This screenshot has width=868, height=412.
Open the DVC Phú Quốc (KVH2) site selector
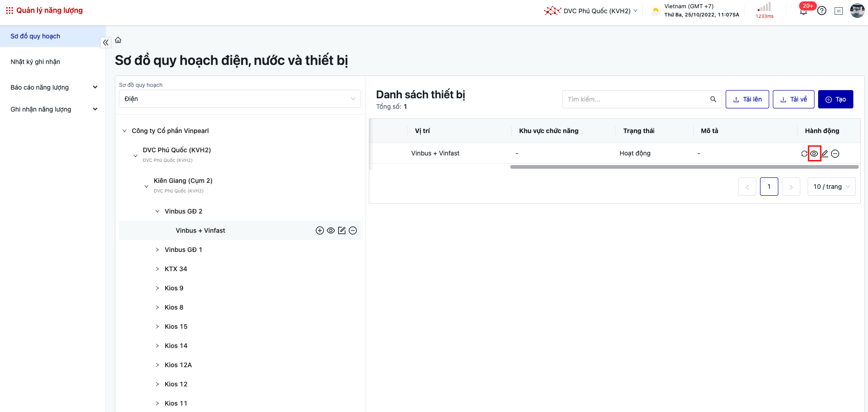[x=600, y=11]
